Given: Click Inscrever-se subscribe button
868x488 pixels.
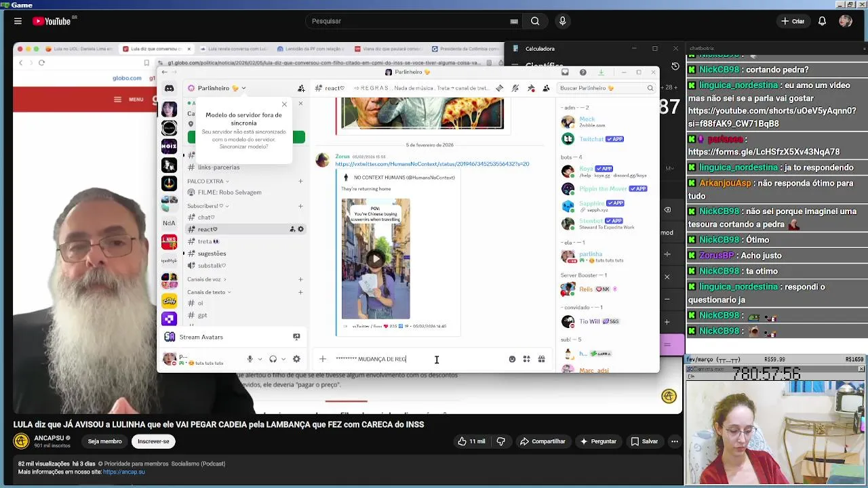Looking at the screenshot, I should click(x=153, y=441).
